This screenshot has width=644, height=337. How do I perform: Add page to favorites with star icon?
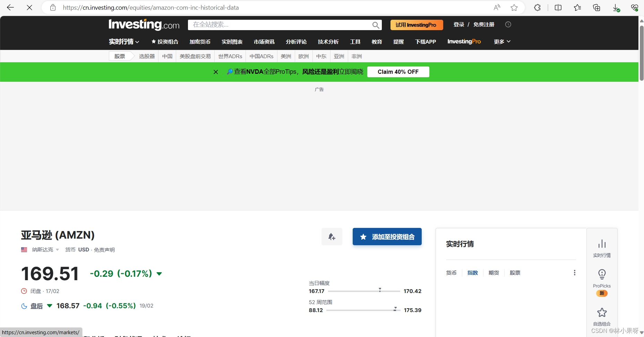[x=514, y=7]
